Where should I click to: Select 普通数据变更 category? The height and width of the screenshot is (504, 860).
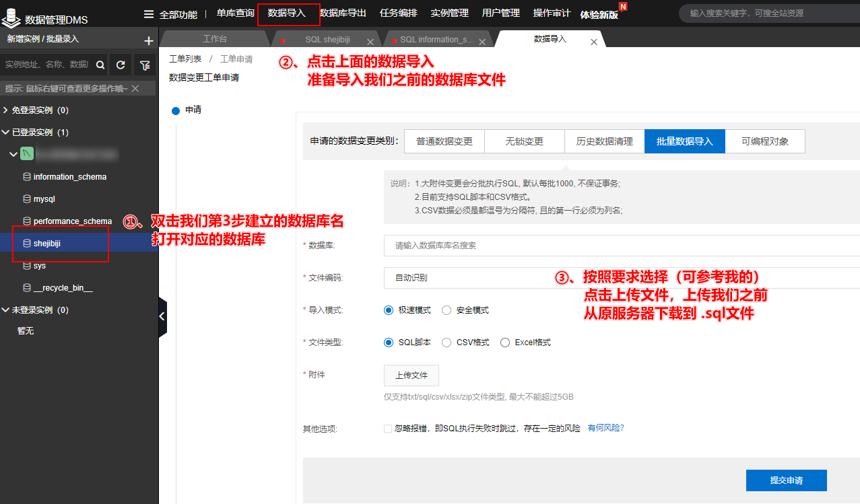pos(444,141)
